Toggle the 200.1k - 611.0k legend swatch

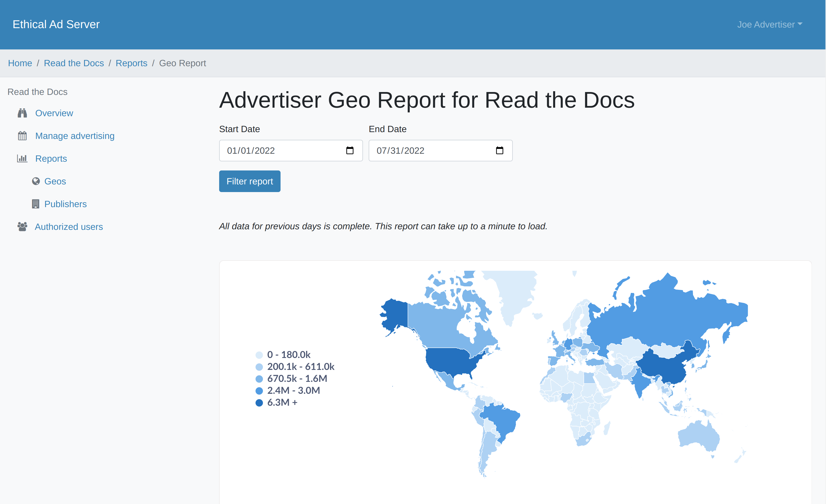tap(259, 367)
